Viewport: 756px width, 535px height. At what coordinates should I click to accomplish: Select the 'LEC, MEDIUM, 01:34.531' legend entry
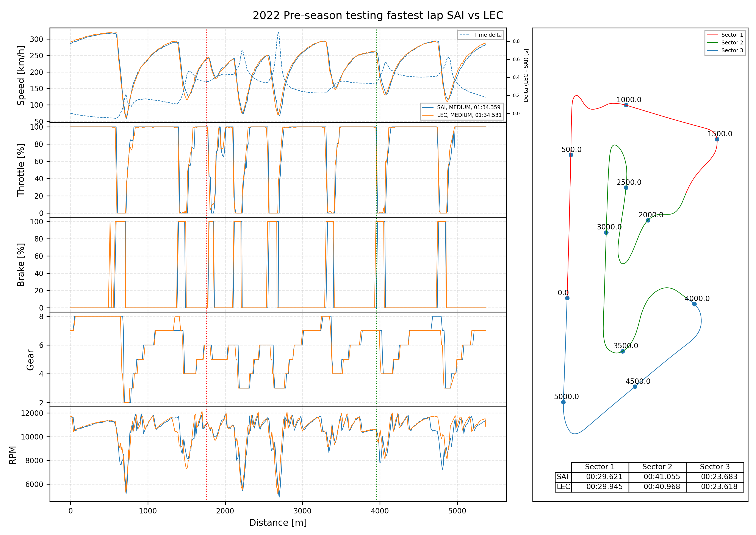462,115
